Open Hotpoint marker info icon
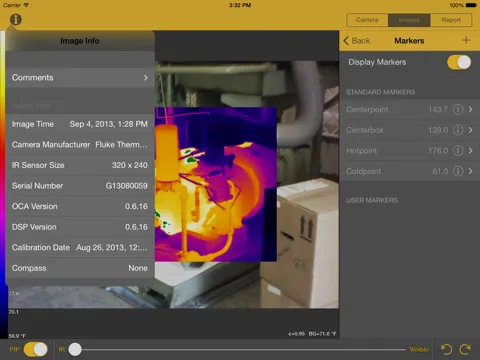Image resolution: width=480 pixels, height=360 pixels. [458, 151]
